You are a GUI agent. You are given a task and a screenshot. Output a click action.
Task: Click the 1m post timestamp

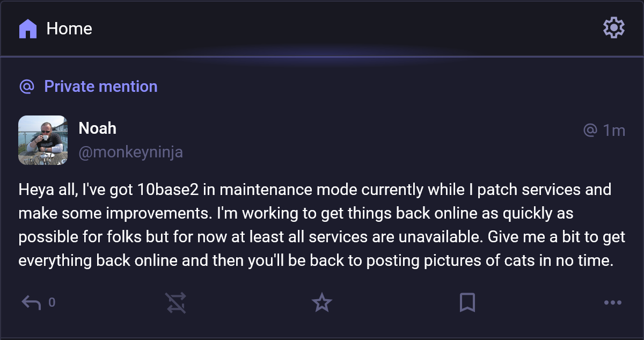coord(614,130)
